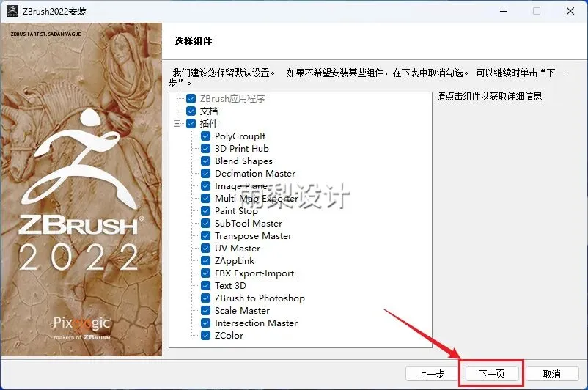Toggle the Blend Shapes checkbox
The height and width of the screenshot is (390, 588).
(205, 161)
